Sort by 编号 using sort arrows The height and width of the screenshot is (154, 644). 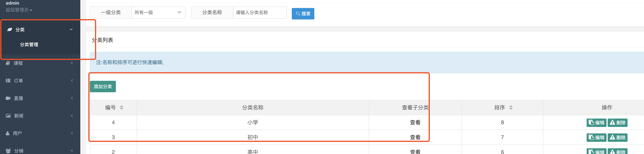point(121,107)
